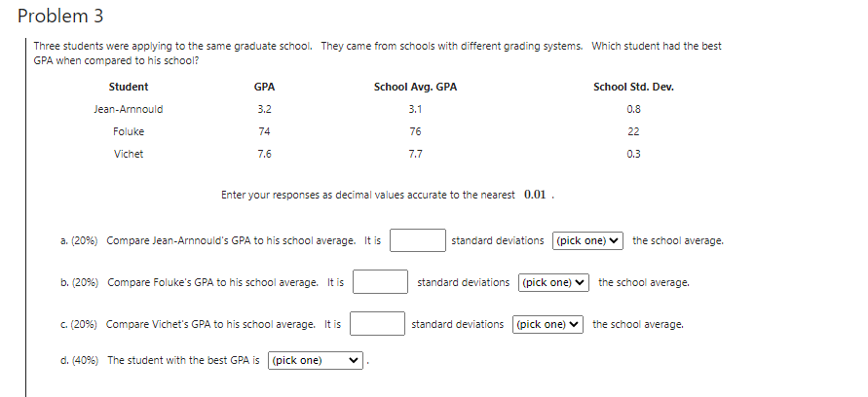Viewport: 868px width, 397px height.
Task: Click the Problem 3 heading
Action: (x=60, y=16)
